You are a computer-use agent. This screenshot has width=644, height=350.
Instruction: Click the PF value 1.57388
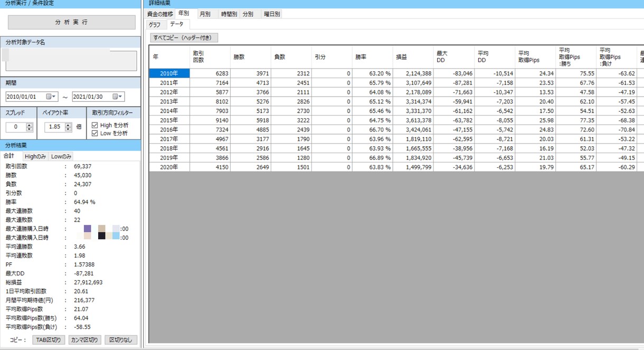click(84, 264)
